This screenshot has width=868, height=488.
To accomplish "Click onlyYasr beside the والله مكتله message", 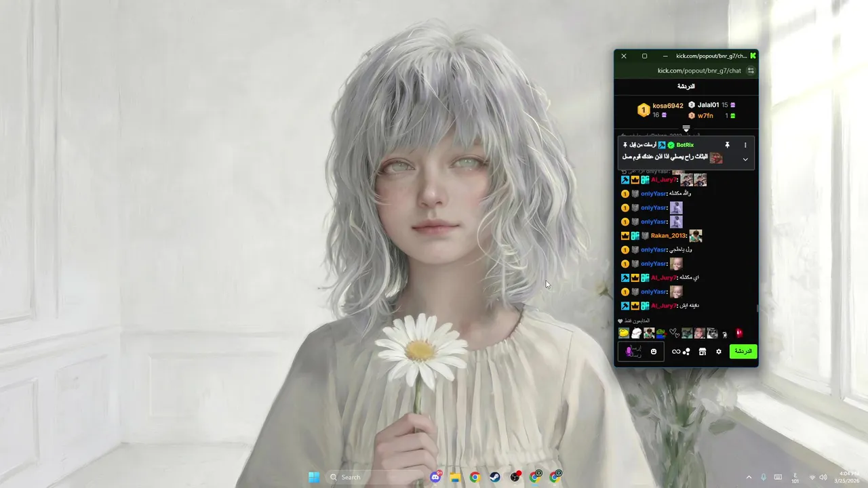I will click(654, 194).
